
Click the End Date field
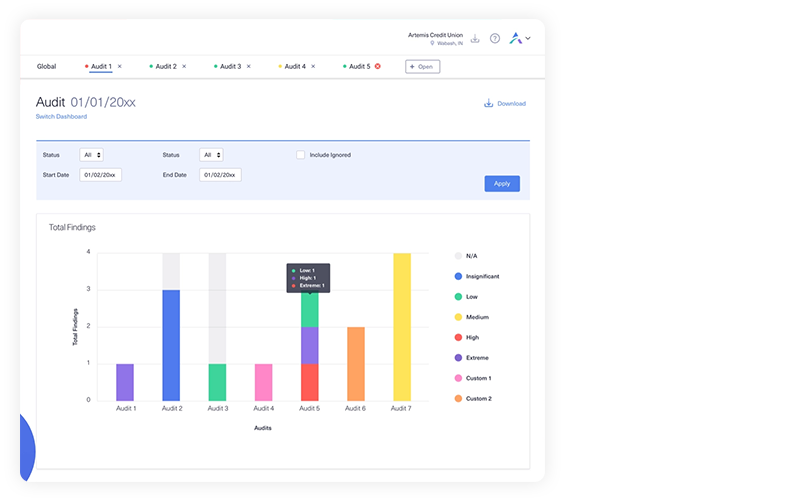click(x=220, y=175)
